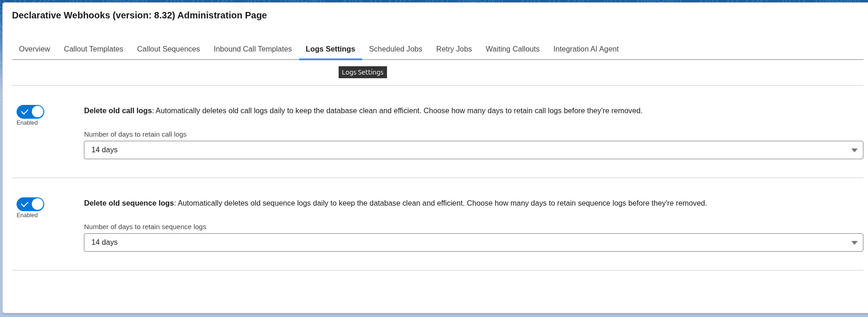Open the Overview tab
This screenshot has height=317, width=868.
(34, 49)
